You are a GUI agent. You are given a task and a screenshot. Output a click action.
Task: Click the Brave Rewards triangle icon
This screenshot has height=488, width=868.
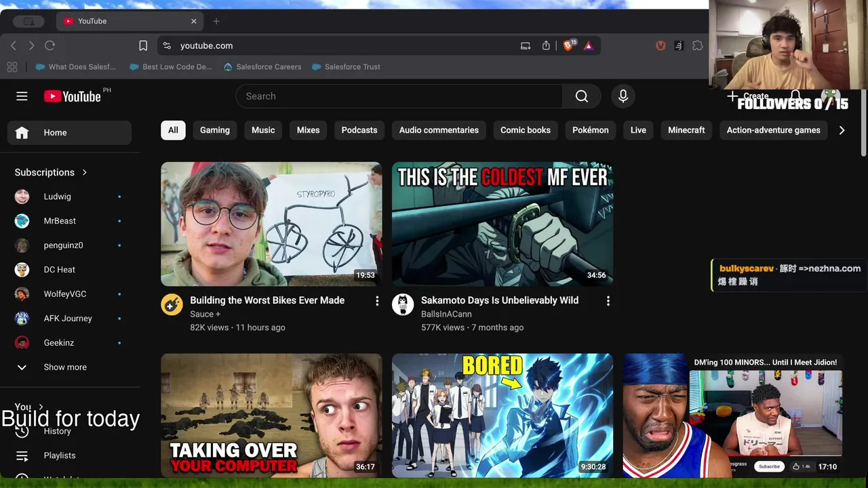[x=589, y=45]
